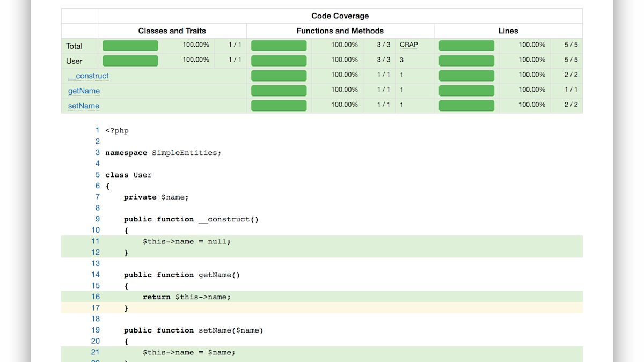
Task: Open the __construct method coverage details
Action: point(88,75)
